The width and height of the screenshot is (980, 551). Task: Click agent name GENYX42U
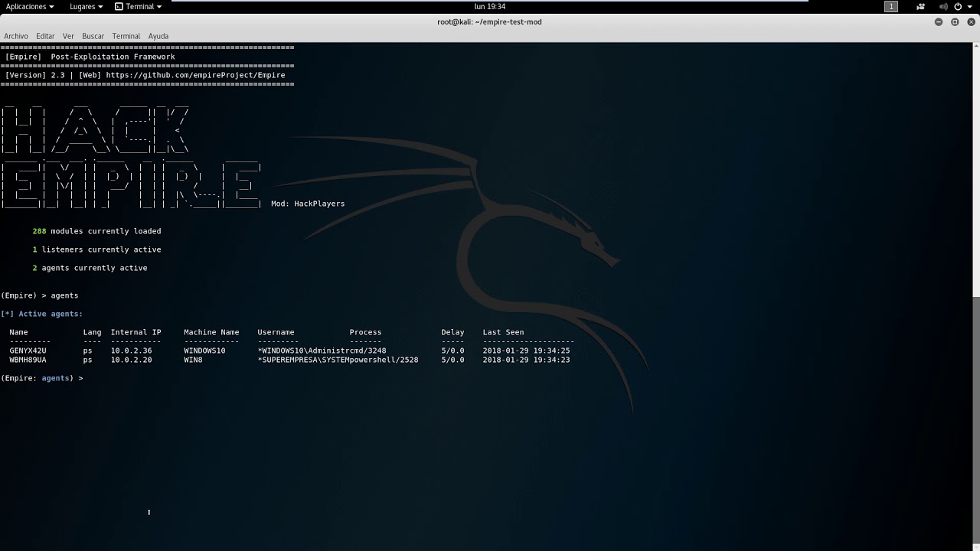[28, 350]
